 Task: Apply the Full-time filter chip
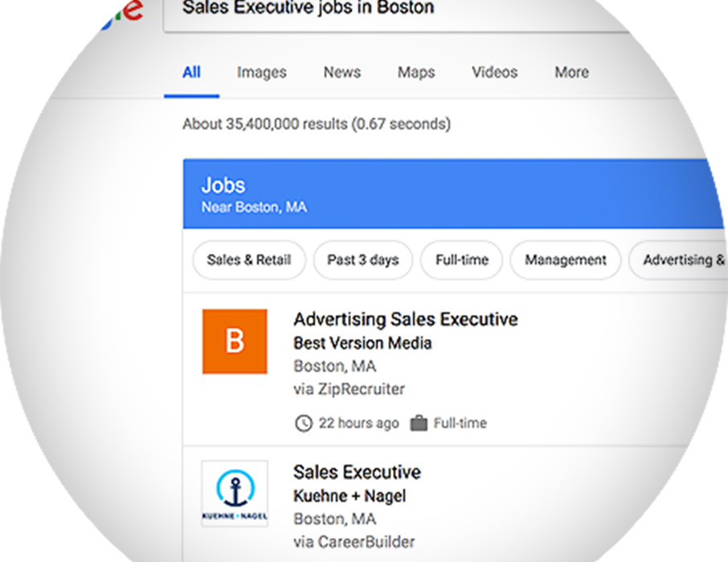tap(461, 260)
